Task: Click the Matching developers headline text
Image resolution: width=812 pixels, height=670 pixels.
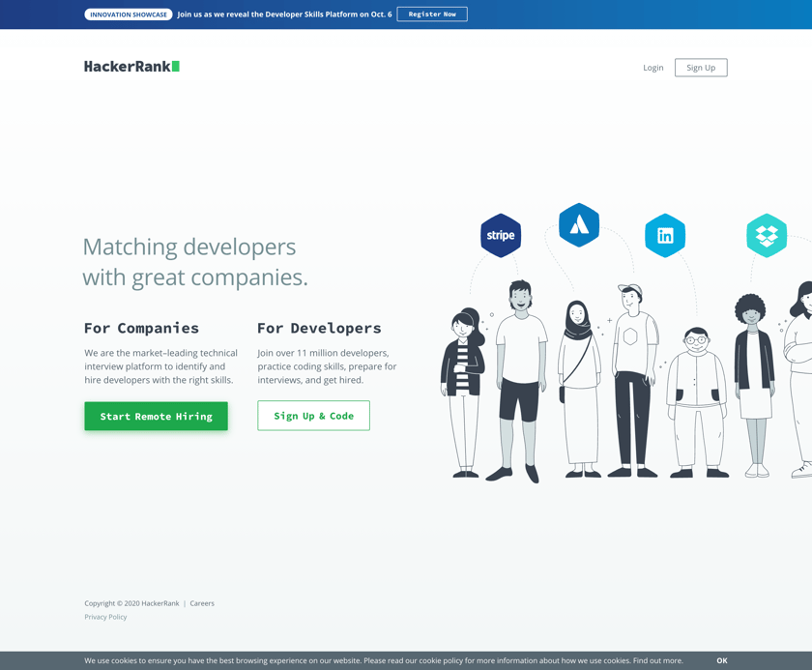Action: 195,262
